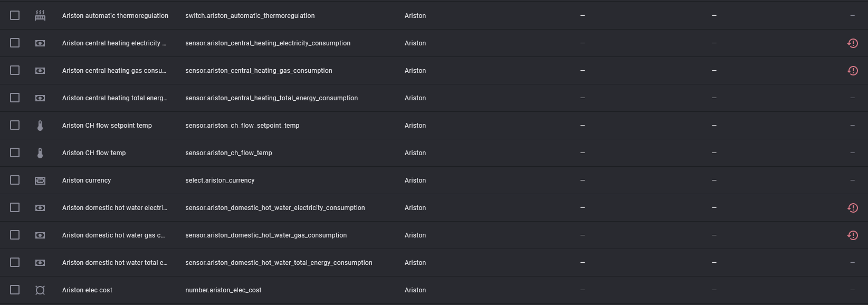Click the banknote icon for Ariston currency
This screenshot has height=305, width=868.
click(40, 180)
